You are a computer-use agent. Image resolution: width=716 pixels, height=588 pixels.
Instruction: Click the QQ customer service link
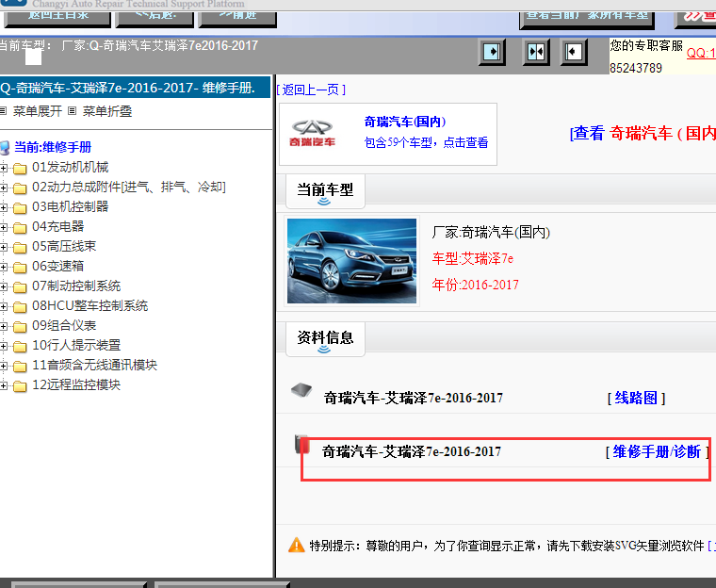[x=701, y=53]
